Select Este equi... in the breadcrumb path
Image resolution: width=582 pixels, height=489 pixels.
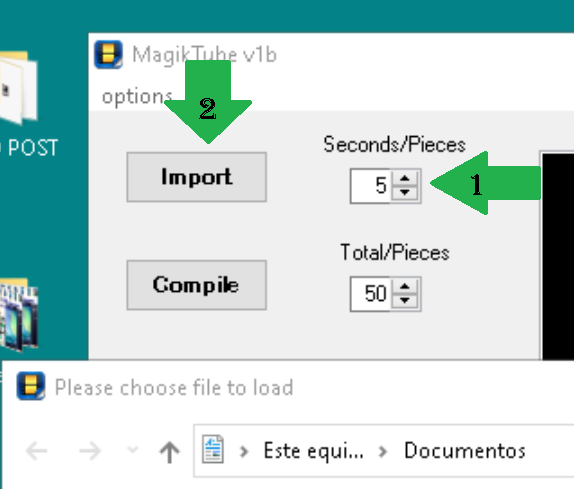pos(313,450)
